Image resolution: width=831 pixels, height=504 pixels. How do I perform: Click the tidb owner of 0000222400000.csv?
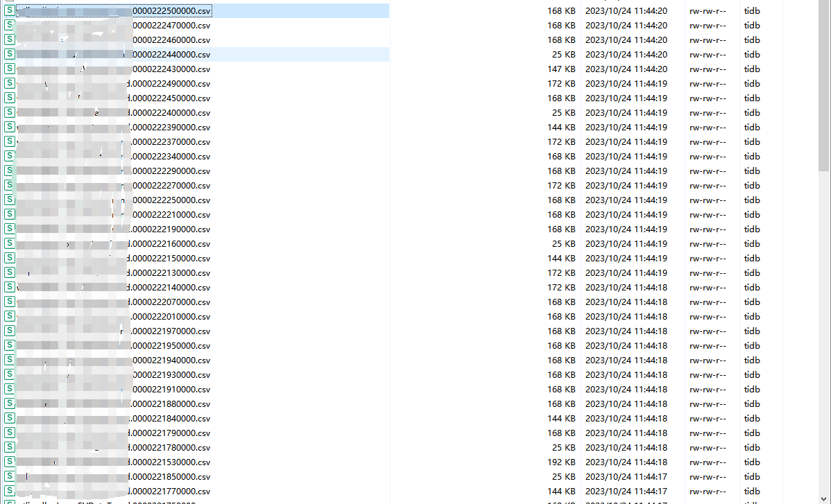pos(751,113)
